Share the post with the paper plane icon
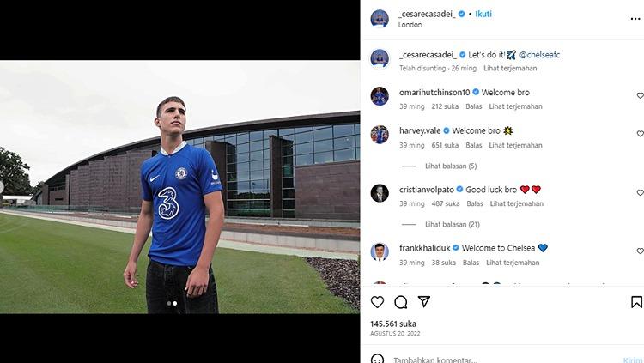 (x=423, y=302)
